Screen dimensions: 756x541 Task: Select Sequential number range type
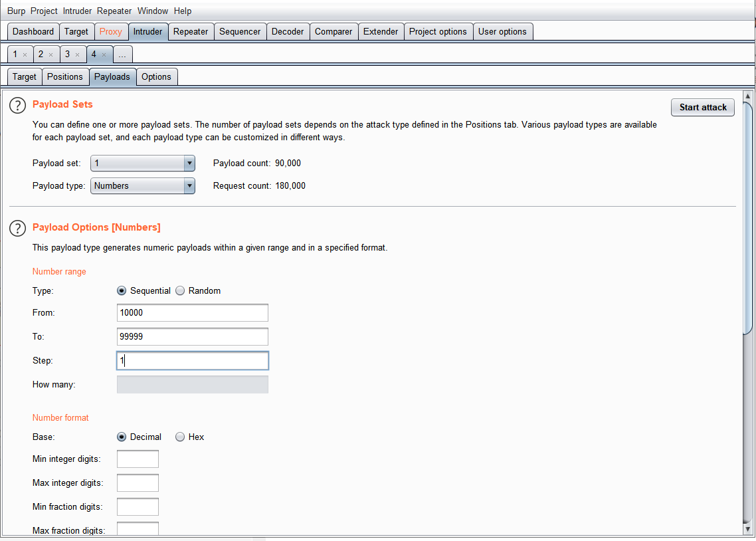[122, 290]
